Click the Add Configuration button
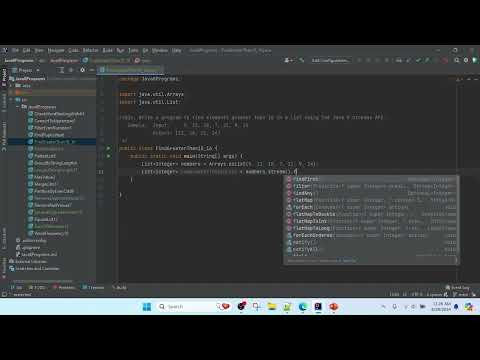480x360 pixels. (x=331, y=60)
